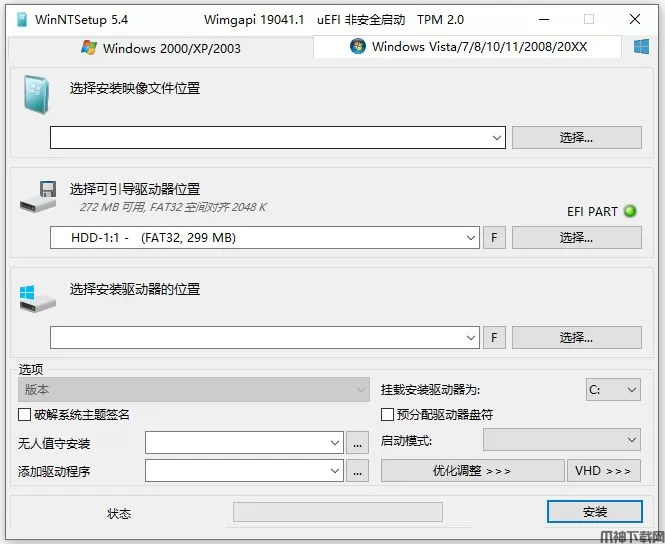
Task: Click the green EFI PART status light
Action: (x=630, y=211)
